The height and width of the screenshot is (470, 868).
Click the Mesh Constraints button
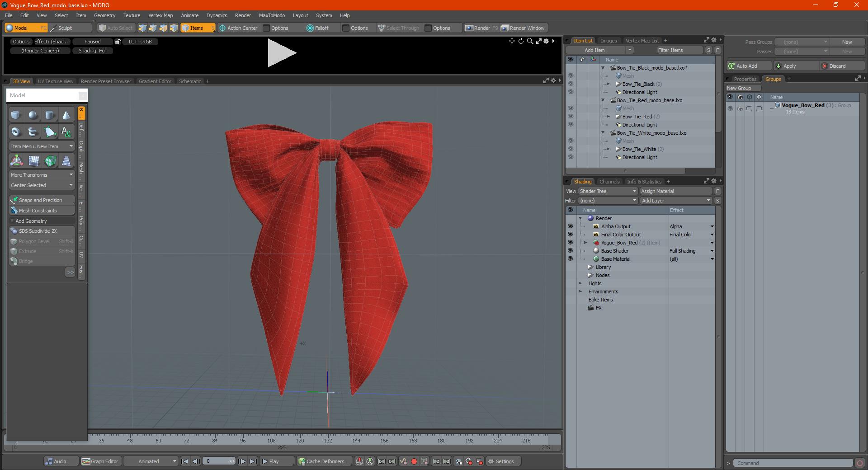pos(42,211)
